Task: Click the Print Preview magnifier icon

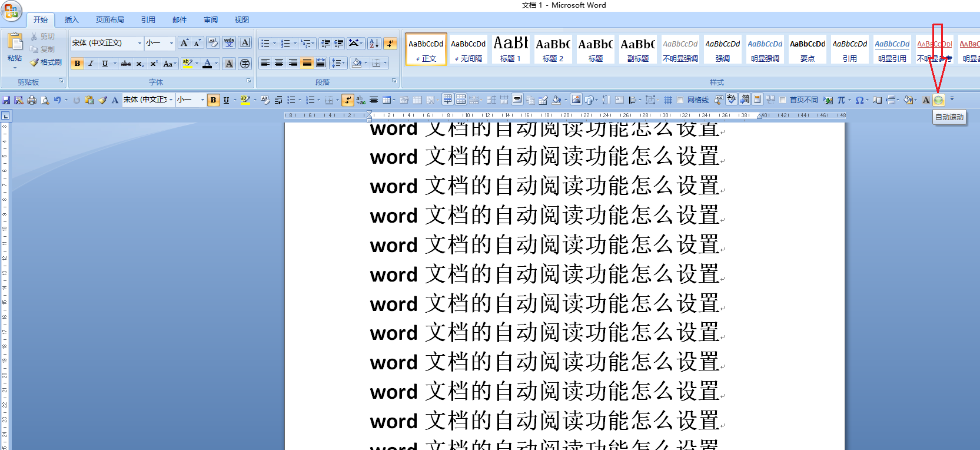Action: point(45,100)
